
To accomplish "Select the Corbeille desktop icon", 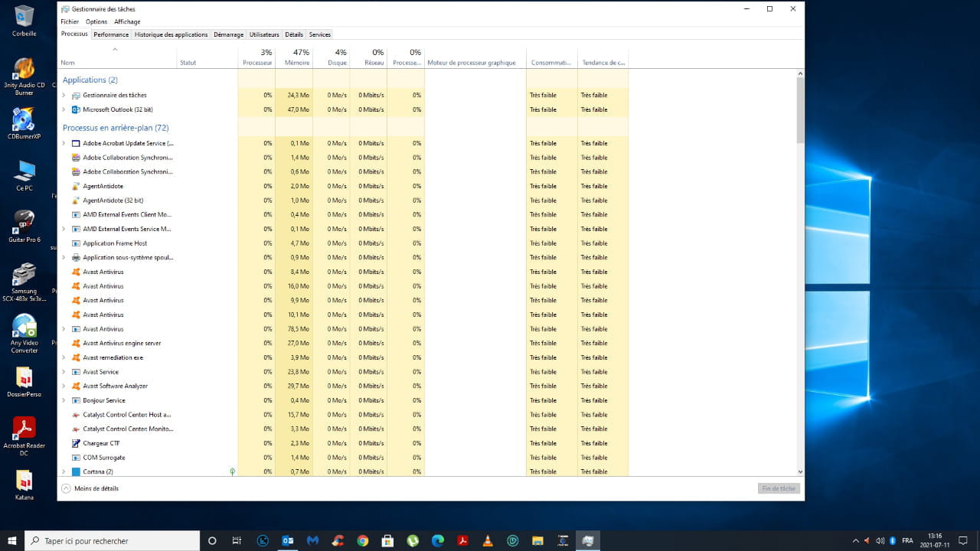I will 24,21.
